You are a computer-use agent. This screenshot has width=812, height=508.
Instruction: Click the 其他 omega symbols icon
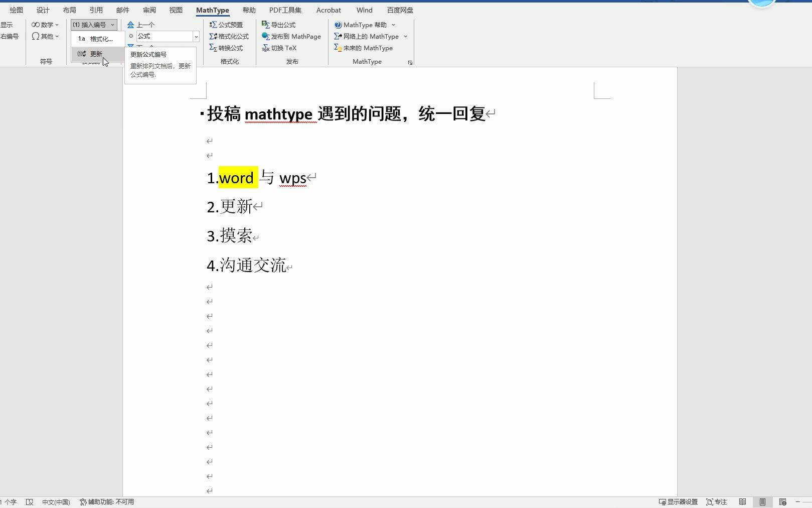[x=36, y=36]
